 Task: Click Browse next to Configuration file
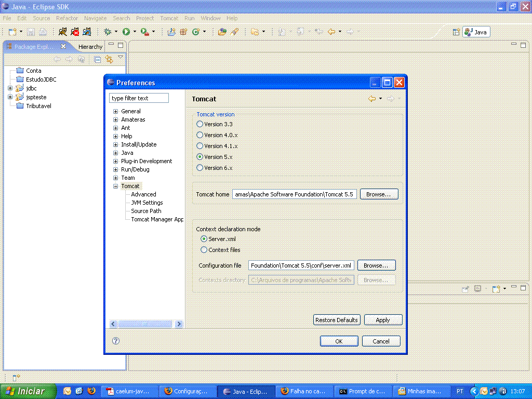(376, 265)
